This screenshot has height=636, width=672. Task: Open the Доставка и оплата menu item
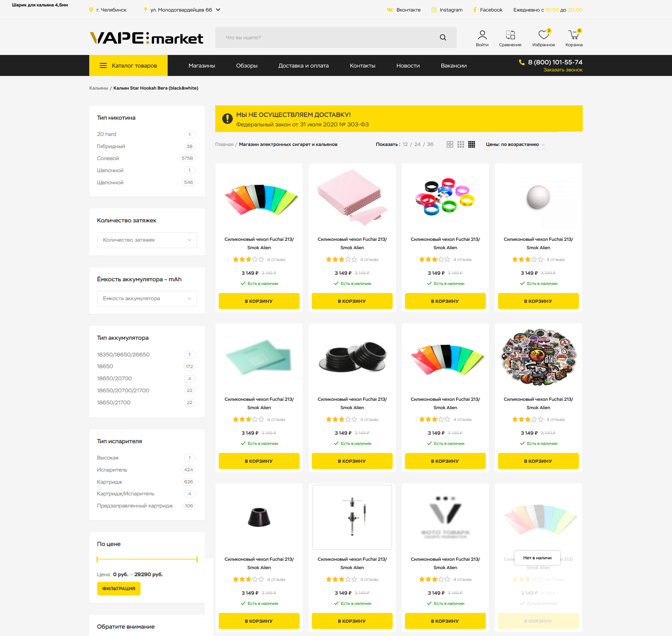[303, 65]
